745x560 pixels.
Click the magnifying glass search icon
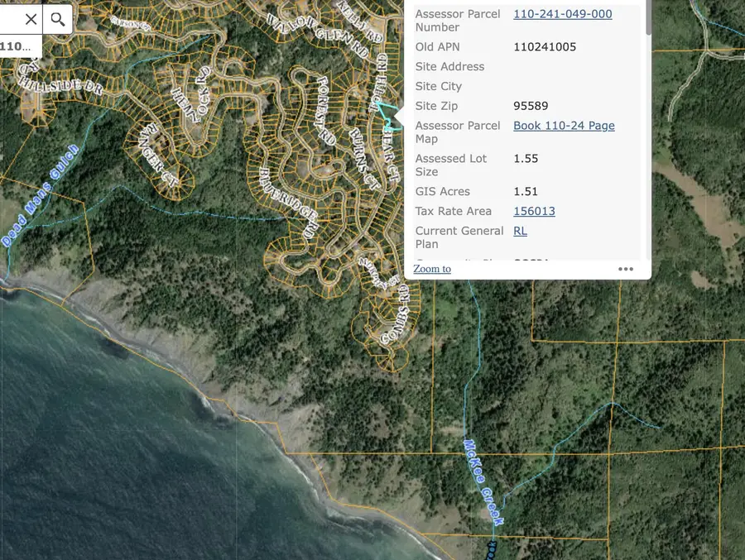[x=58, y=19]
